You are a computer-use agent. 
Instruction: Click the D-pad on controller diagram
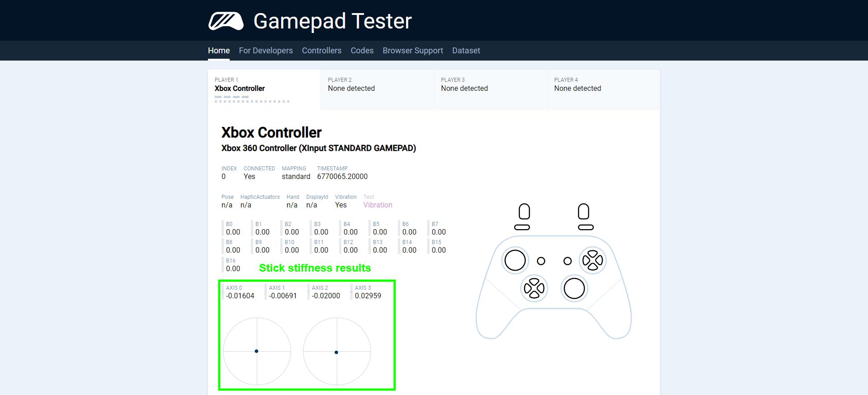(534, 288)
